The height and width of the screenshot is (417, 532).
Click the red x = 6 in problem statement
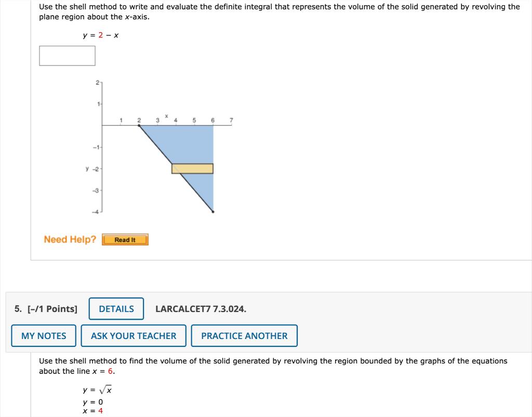click(x=110, y=371)
